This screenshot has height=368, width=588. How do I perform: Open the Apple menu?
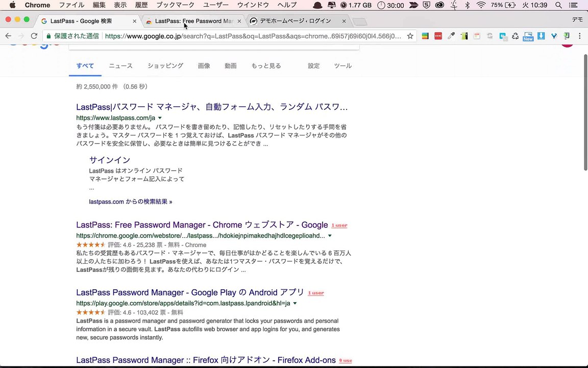pos(12,5)
